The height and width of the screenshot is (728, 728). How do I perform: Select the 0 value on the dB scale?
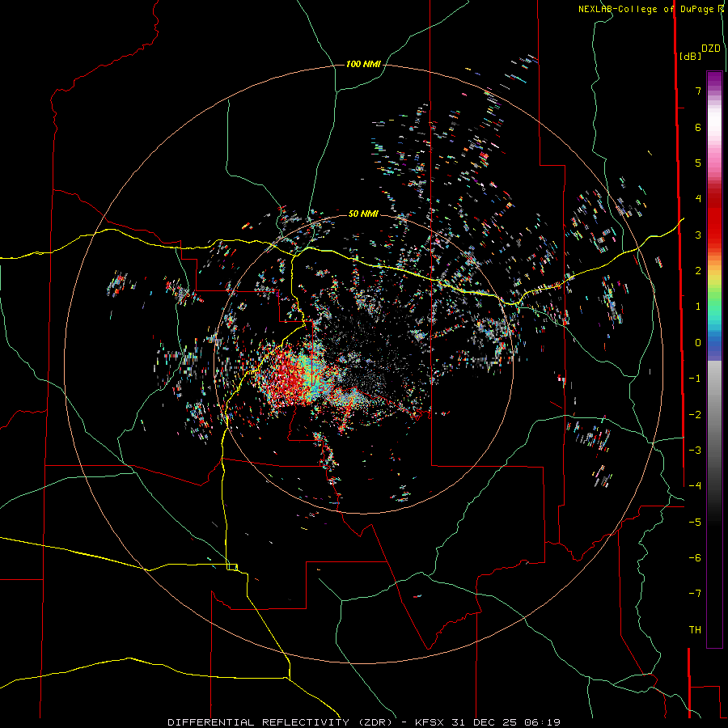pos(698,343)
